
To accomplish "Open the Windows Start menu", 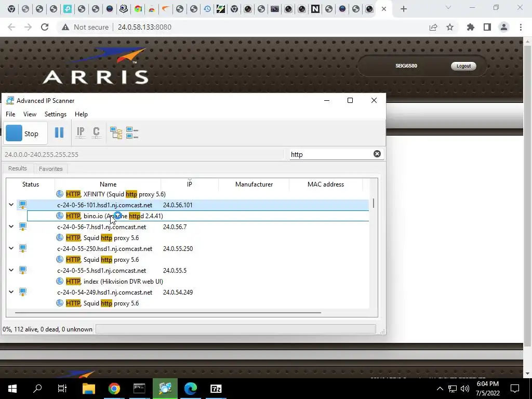I will (12, 389).
